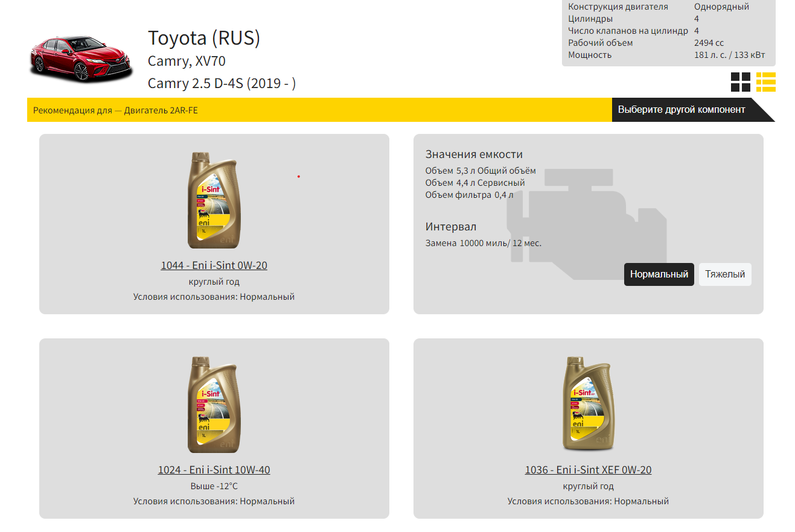
Task: Click Число клапанов на цилиндр label
Action: pos(628,31)
